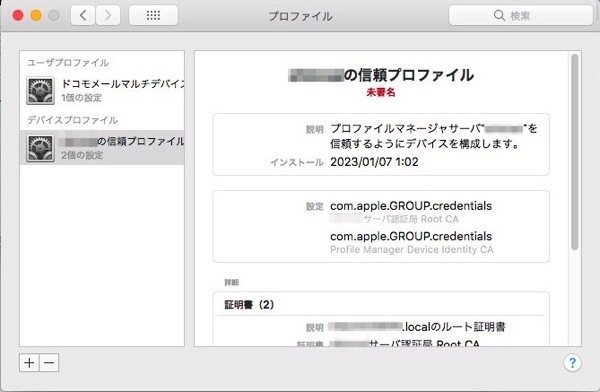The width and height of the screenshot is (600, 392).
Task: Click the サーバ認証局 Root CA setting subtitle
Action: (x=394, y=219)
